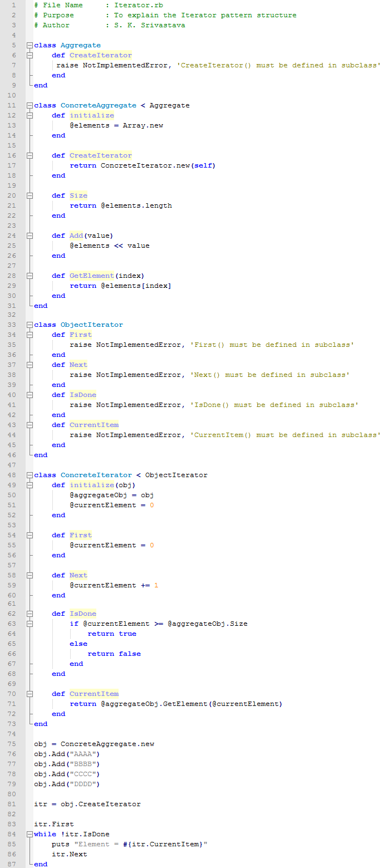This screenshot has width=383, height=868.
Task: Click 'First() must be defined in subclass' string
Action: [272, 345]
